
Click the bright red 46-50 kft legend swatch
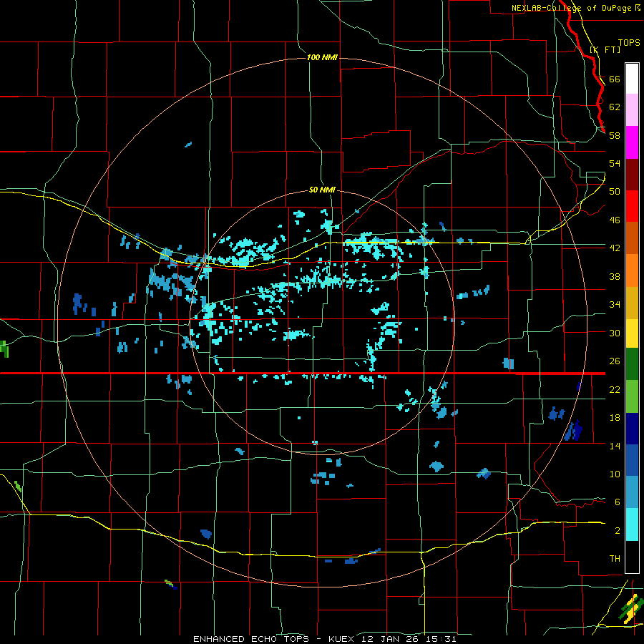[x=632, y=206]
